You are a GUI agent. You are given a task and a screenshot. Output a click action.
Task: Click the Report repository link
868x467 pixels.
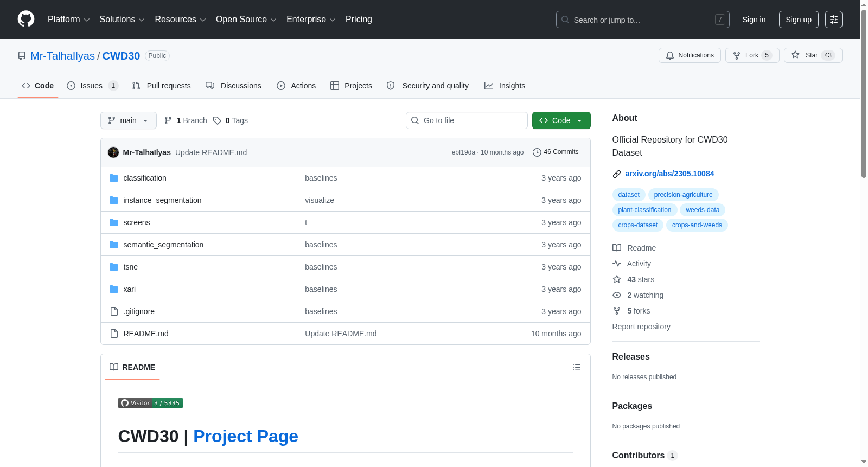tap(641, 327)
